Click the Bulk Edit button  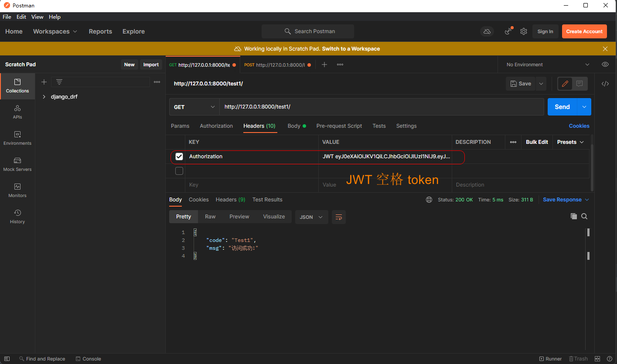pyautogui.click(x=537, y=142)
